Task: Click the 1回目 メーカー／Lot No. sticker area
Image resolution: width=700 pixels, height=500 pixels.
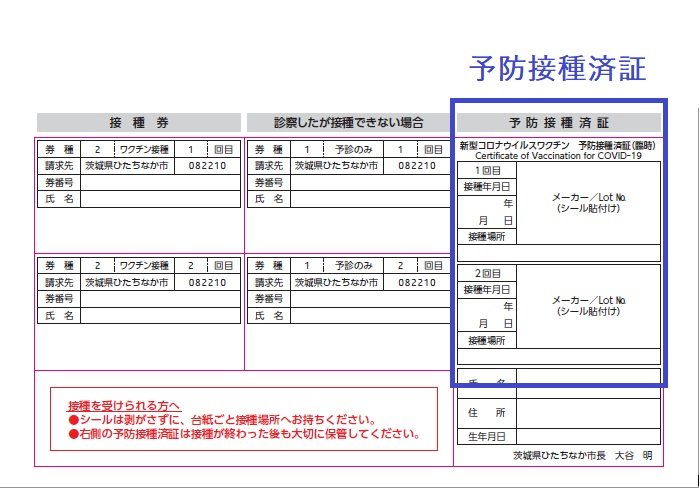Action: pyautogui.click(x=588, y=203)
